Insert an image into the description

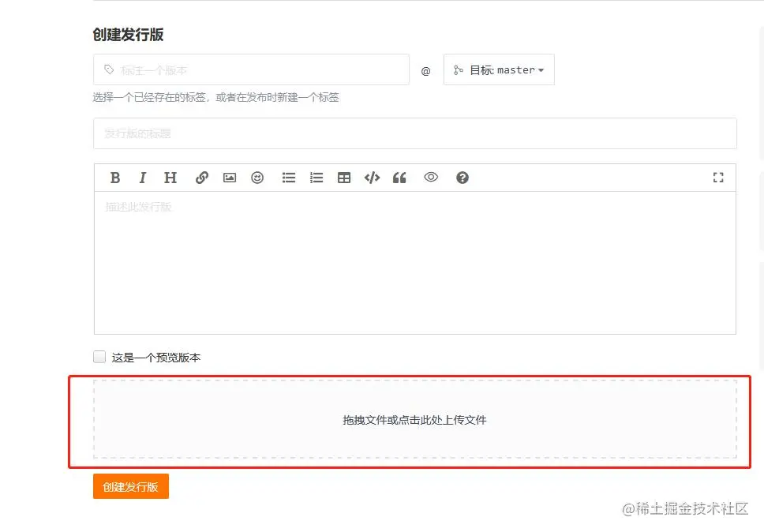click(x=230, y=178)
